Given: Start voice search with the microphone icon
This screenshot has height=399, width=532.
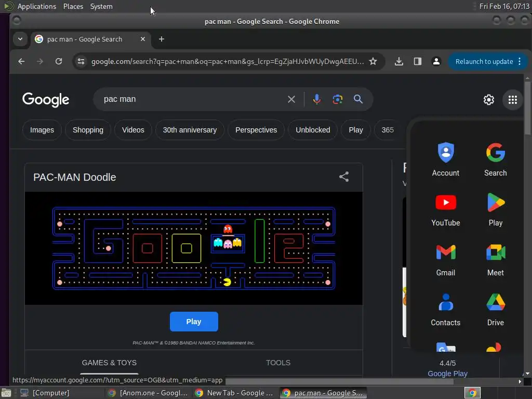Looking at the screenshot, I should [x=316, y=99].
